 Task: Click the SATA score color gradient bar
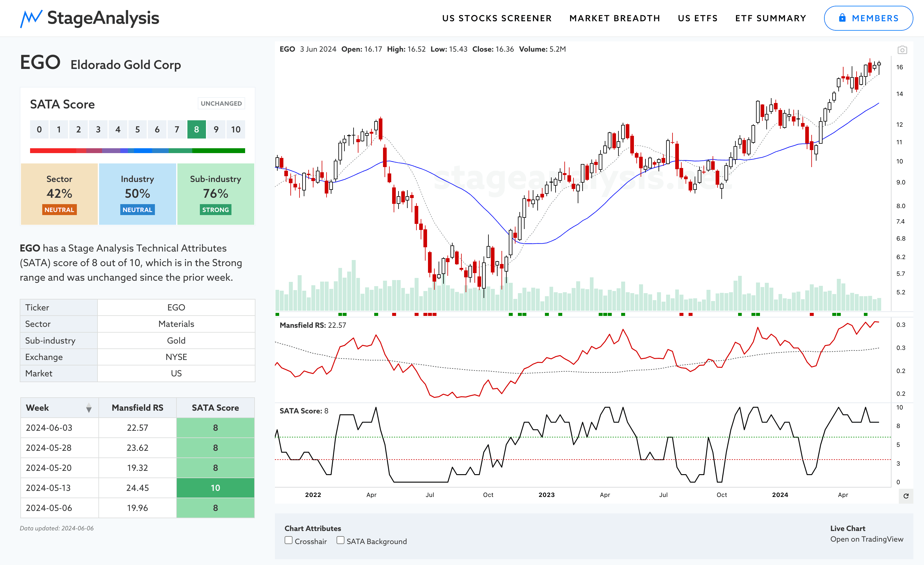tap(138, 151)
